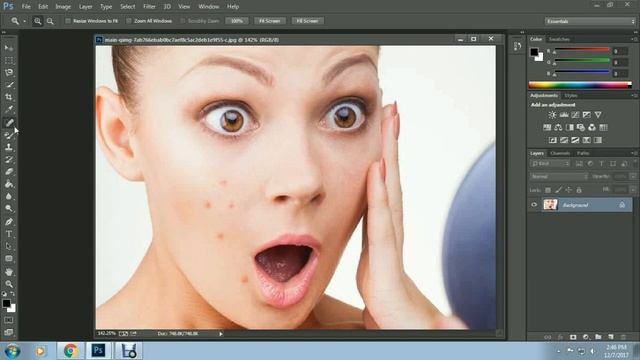
Task: Select the Lasso tool
Action: pyautogui.click(x=9, y=73)
